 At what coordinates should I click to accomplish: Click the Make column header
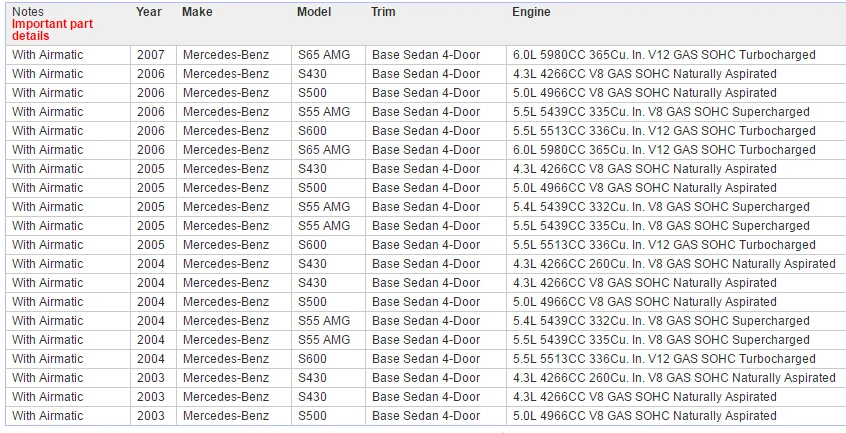point(197,12)
